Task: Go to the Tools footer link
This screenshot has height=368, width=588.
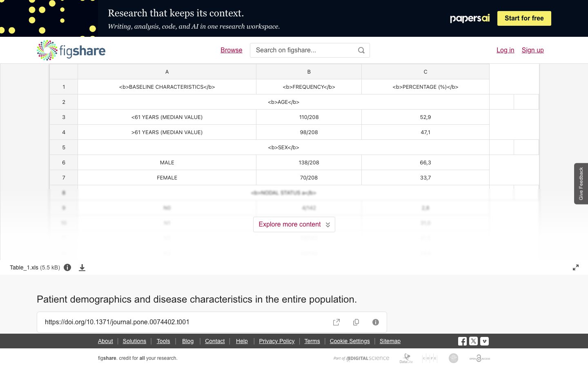Action: point(163,341)
